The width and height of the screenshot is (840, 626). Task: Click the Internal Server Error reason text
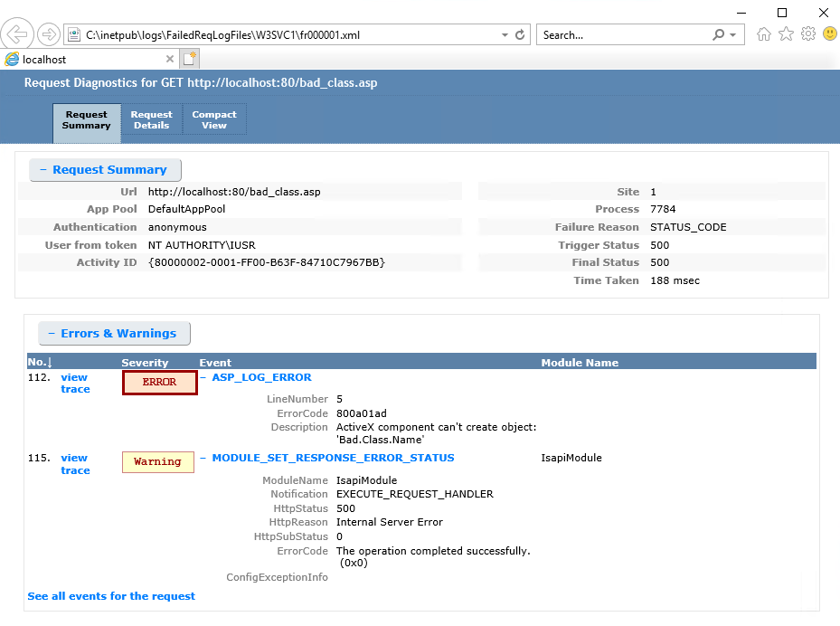coord(390,522)
